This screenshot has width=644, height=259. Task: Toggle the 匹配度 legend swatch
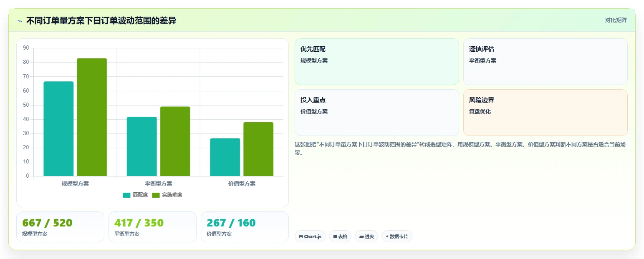pos(126,195)
